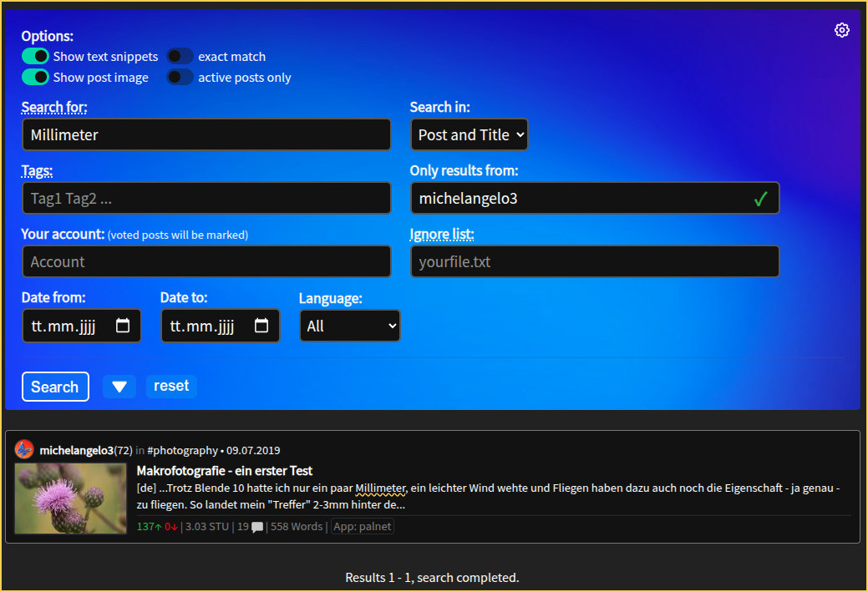This screenshot has height=592, width=868.
Task: Open the Search in dropdown
Action: (x=470, y=134)
